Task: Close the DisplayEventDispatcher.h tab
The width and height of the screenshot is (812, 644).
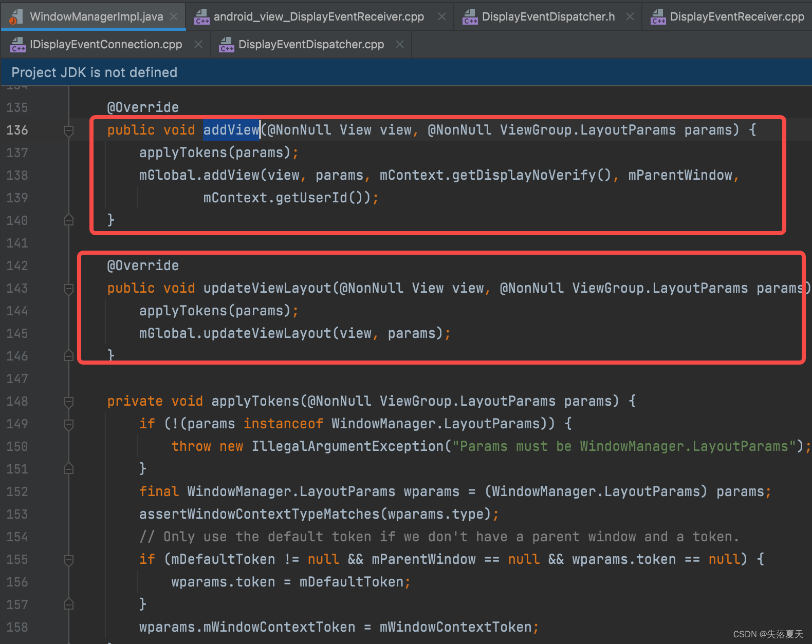Action: pyautogui.click(x=630, y=16)
